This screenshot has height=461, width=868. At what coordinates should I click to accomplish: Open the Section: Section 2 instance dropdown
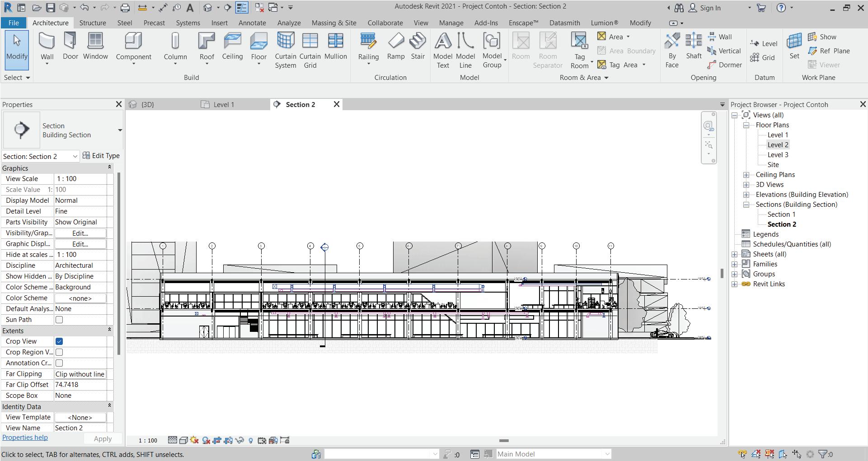click(x=75, y=156)
